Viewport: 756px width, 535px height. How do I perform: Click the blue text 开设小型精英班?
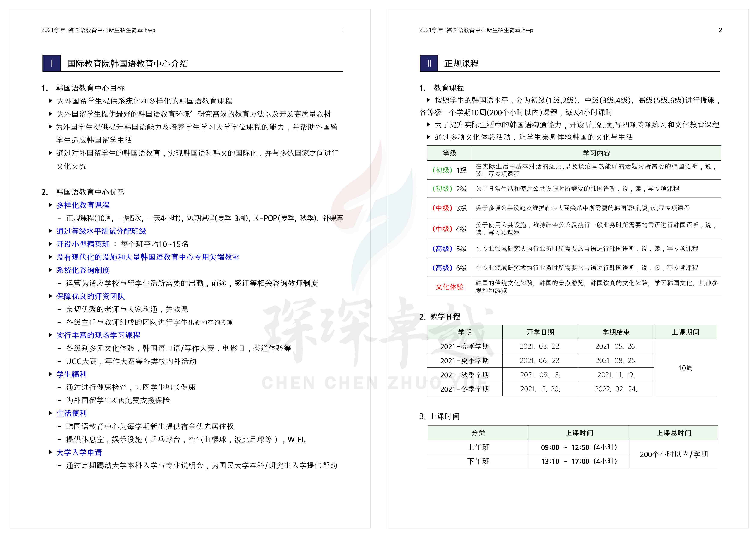click(83, 244)
